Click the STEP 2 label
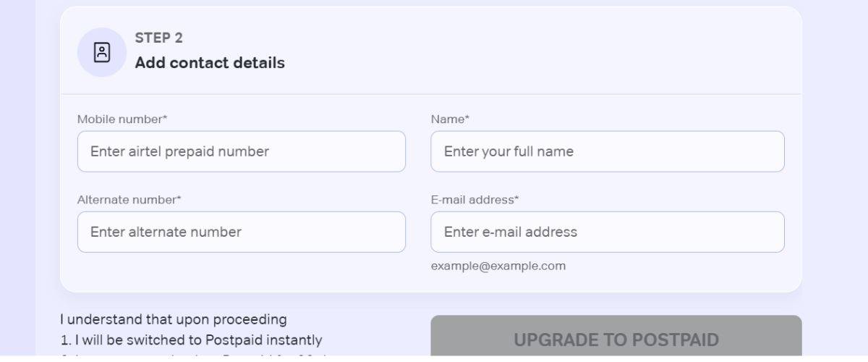Viewport: 868px width, 362px height. click(x=158, y=38)
